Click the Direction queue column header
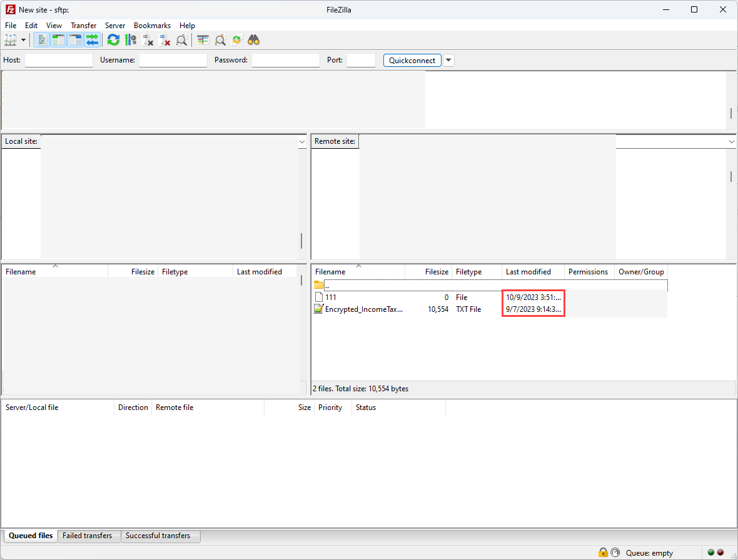 coord(133,407)
